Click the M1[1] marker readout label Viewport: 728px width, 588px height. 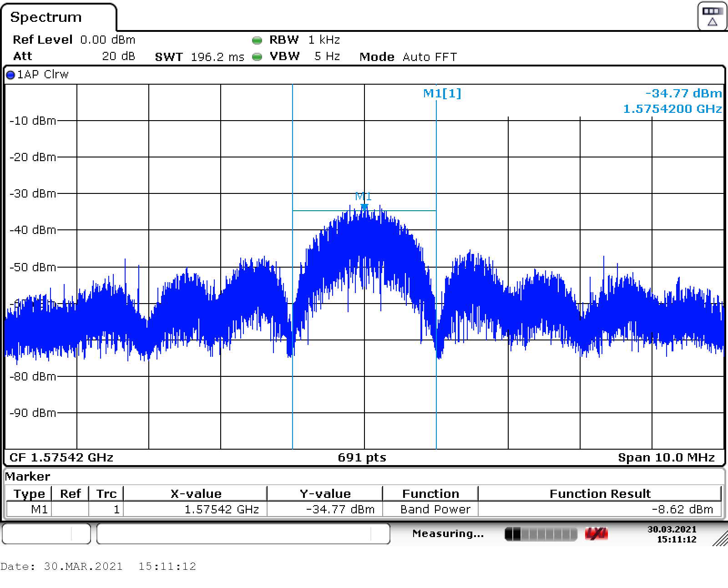pos(442,93)
